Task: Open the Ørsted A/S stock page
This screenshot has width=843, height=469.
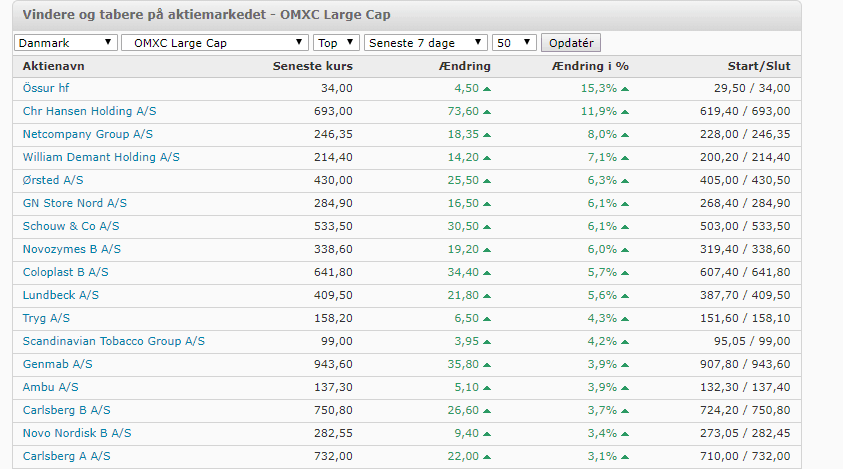Action: 54,180
